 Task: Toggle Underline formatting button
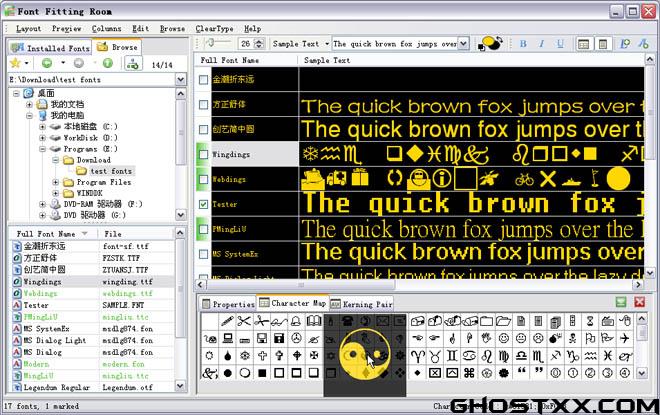coord(560,44)
